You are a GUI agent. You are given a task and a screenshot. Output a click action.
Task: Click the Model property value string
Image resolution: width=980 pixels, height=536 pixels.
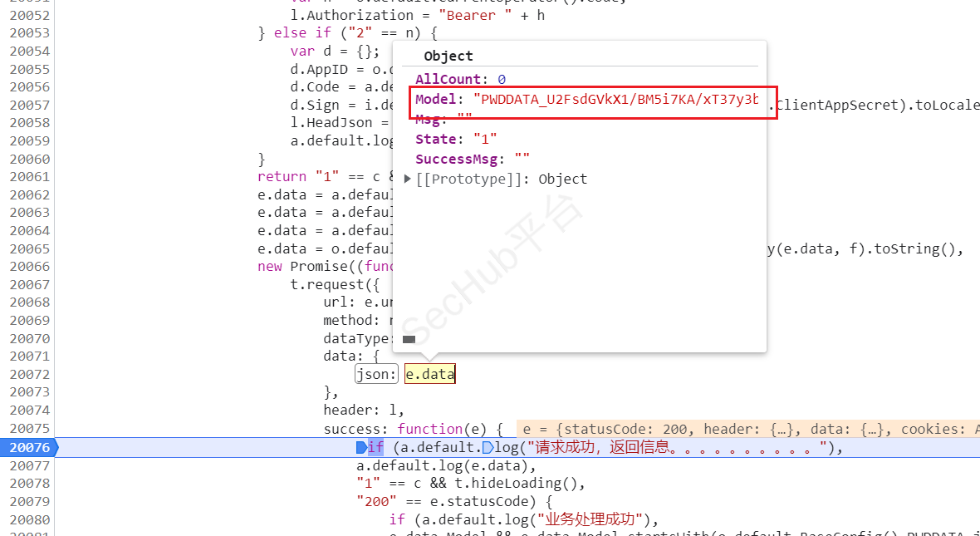[615, 100]
